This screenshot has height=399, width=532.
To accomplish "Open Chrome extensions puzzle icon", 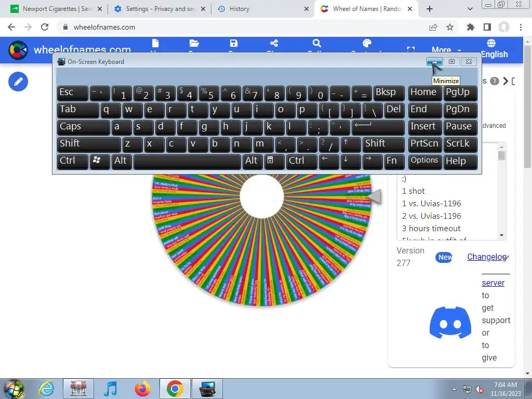I will (x=470, y=27).
